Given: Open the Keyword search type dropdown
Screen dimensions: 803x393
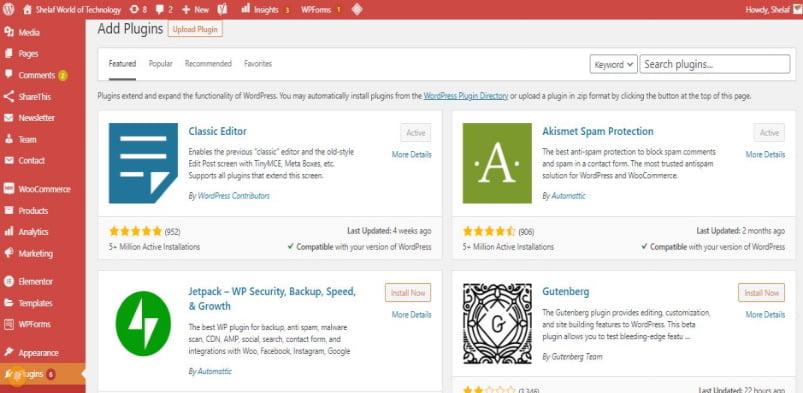Looking at the screenshot, I should pos(614,64).
